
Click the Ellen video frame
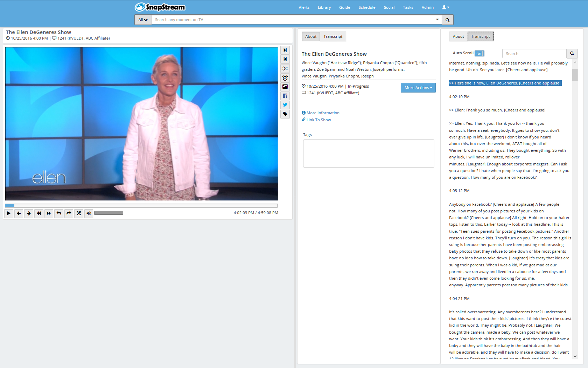[x=142, y=124]
